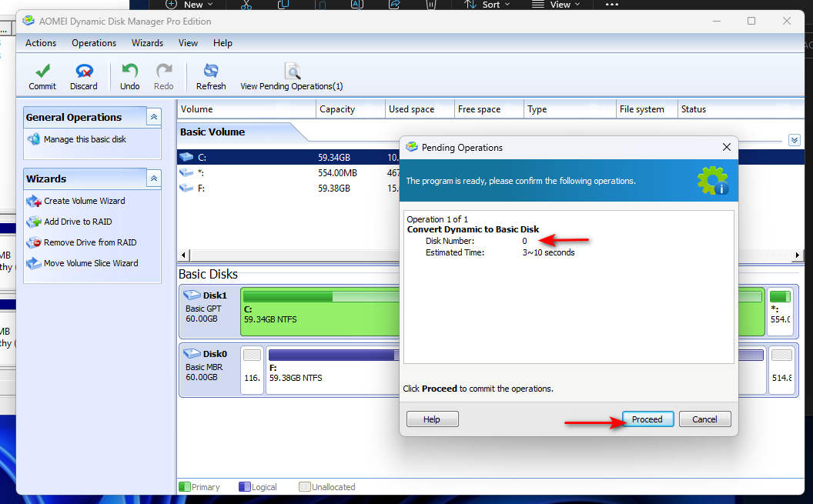Sort by File system column header
Viewport: 813px width, 504px height.
[x=647, y=109]
